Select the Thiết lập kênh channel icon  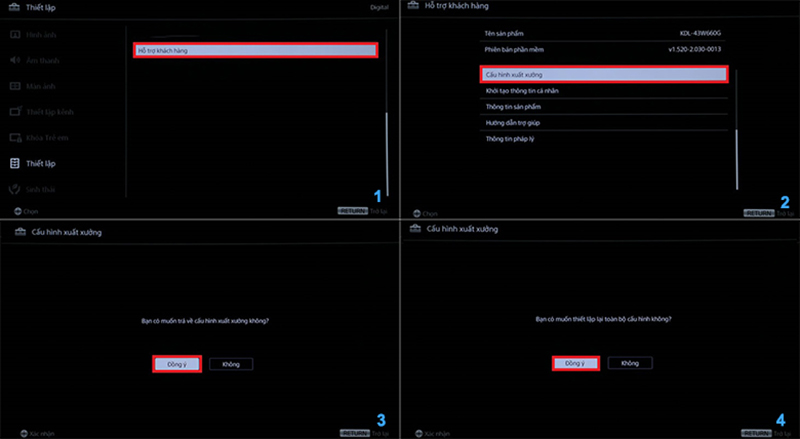(x=15, y=111)
